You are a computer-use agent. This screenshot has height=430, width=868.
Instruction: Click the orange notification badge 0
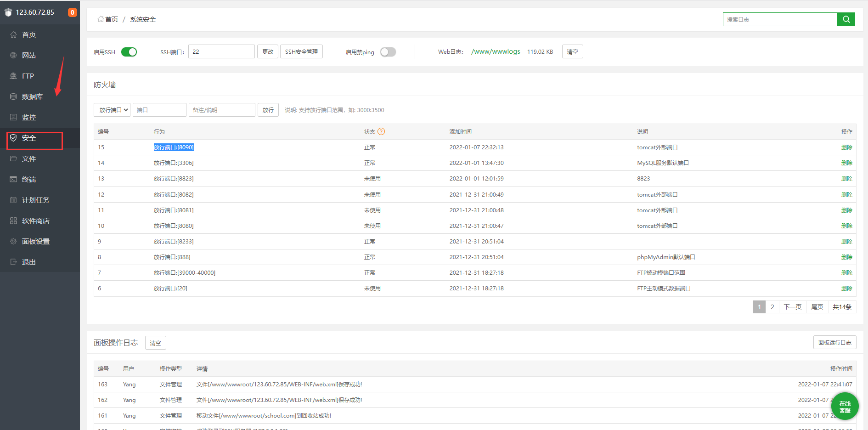coord(72,12)
